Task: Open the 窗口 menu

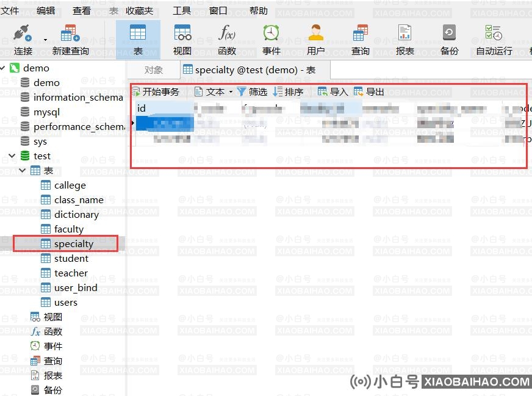Action: click(218, 10)
